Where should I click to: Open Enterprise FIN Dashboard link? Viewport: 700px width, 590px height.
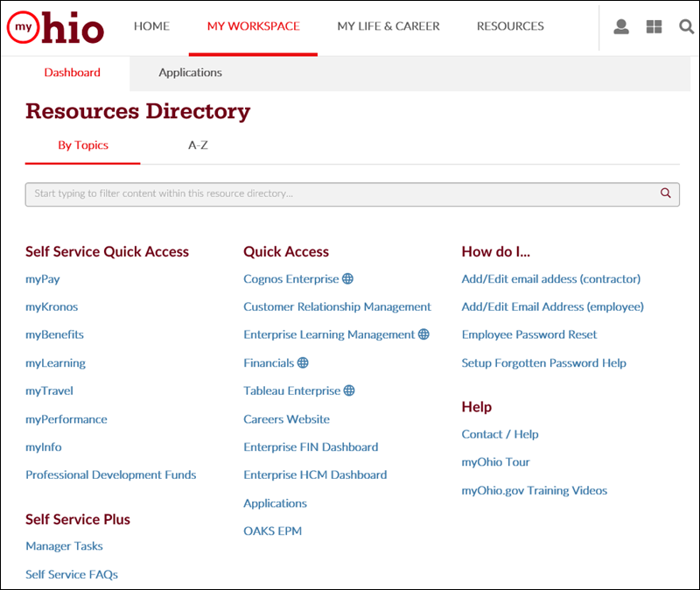[311, 447]
